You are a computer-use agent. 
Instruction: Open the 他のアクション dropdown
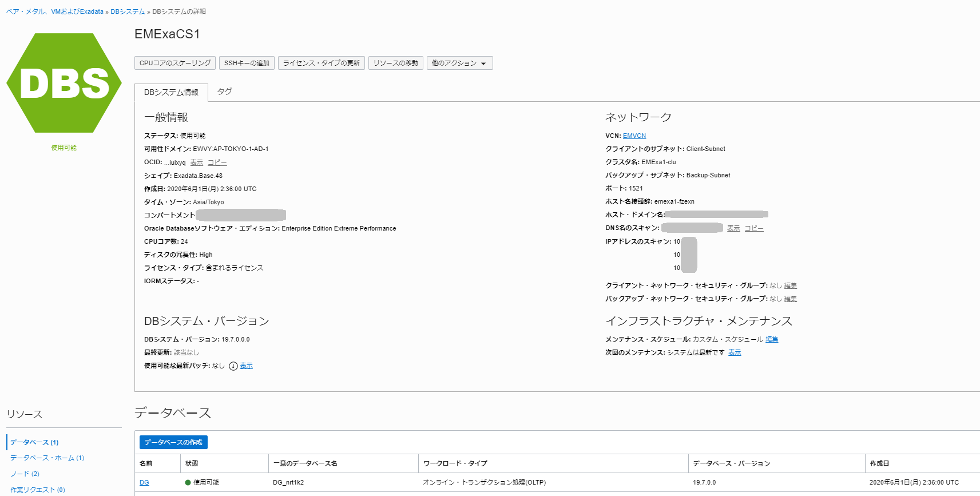(459, 63)
